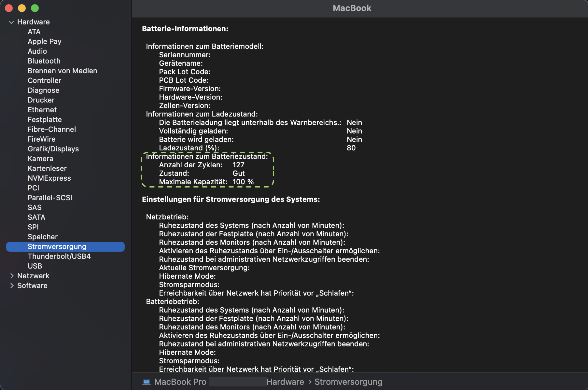Open the NVMExpress entry
Image resolution: width=588 pixels, height=390 pixels.
click(x=49, y=178)
